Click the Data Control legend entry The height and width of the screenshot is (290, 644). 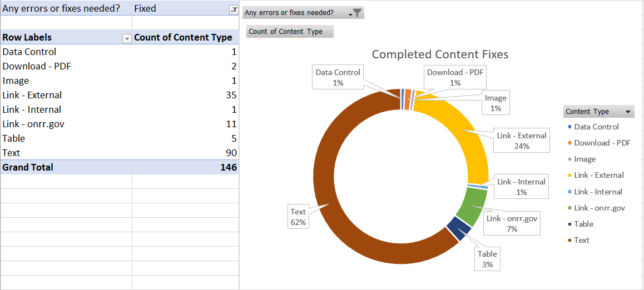[x=596, y=127]
